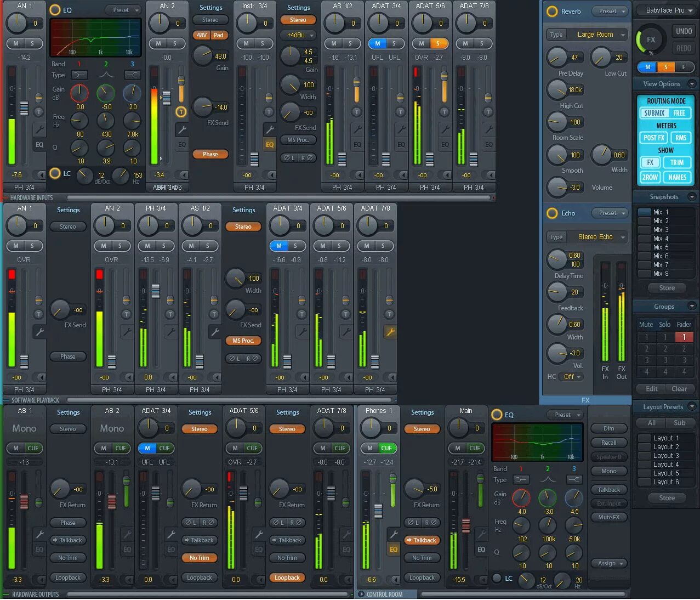This screenshot has height=600, width=700.
Task: Toggle Phones 1 orange Talkback button
Action: coord(422,540)
